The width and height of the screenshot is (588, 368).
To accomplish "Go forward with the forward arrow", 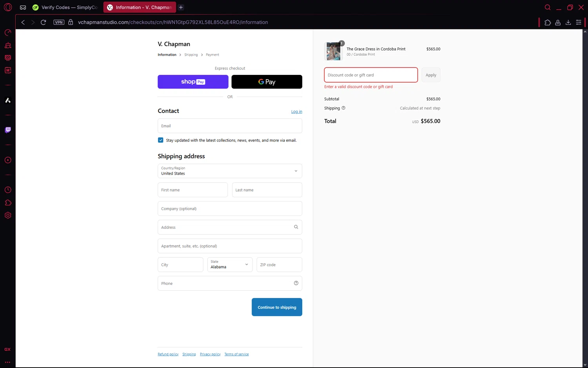I will point(33,22).
